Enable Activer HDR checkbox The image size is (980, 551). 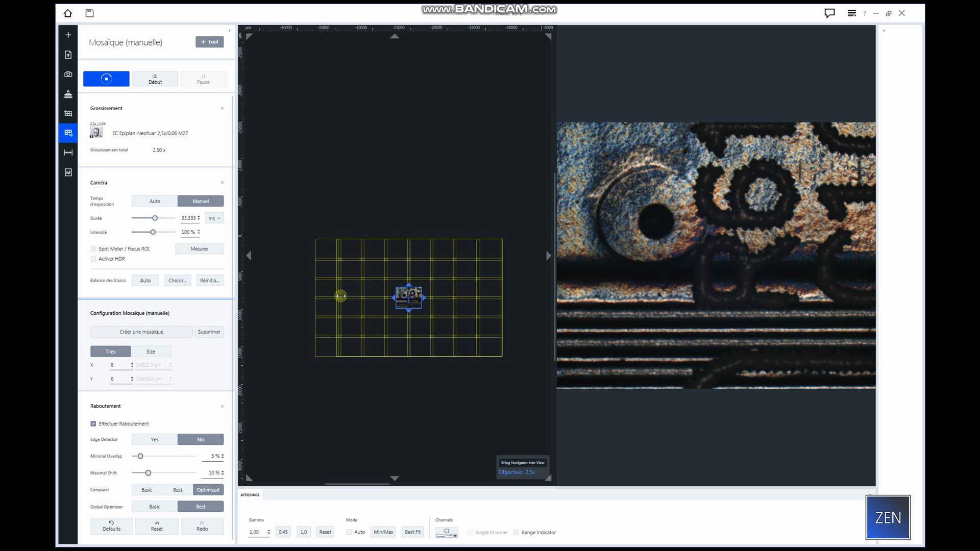(x=93, y=259)
